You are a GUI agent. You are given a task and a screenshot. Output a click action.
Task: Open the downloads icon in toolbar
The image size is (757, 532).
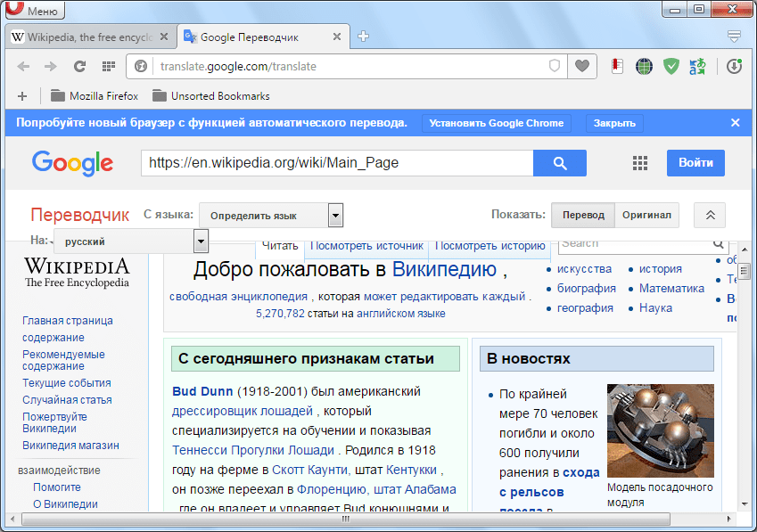click(734, 66)
